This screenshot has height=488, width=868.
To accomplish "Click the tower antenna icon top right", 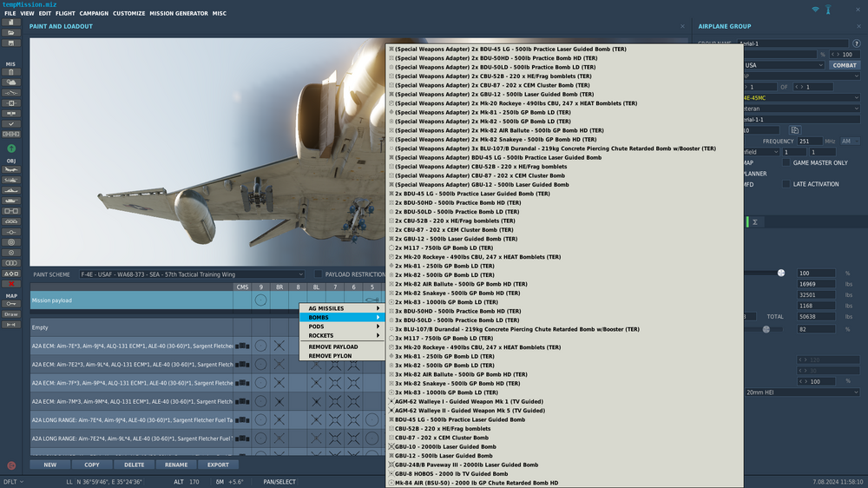I will (828, 10).
